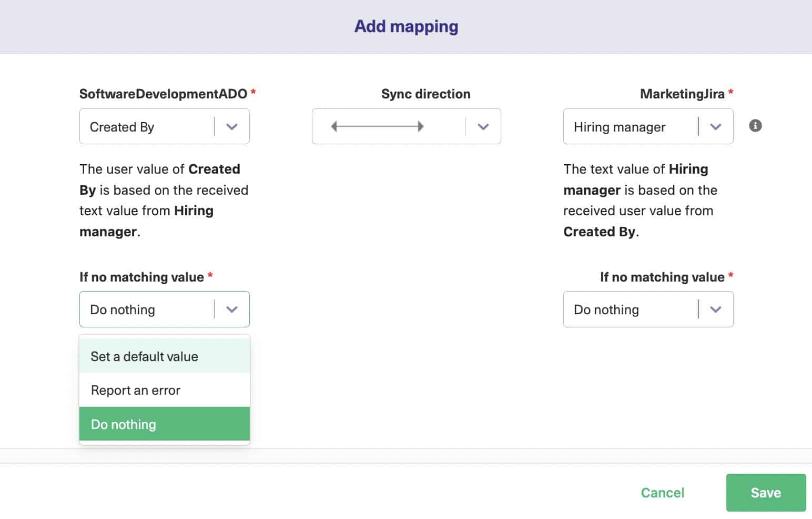Click the chevron on left Do nothing dropdown
This screenshot has height=519, width=812.
coord(232,310)
